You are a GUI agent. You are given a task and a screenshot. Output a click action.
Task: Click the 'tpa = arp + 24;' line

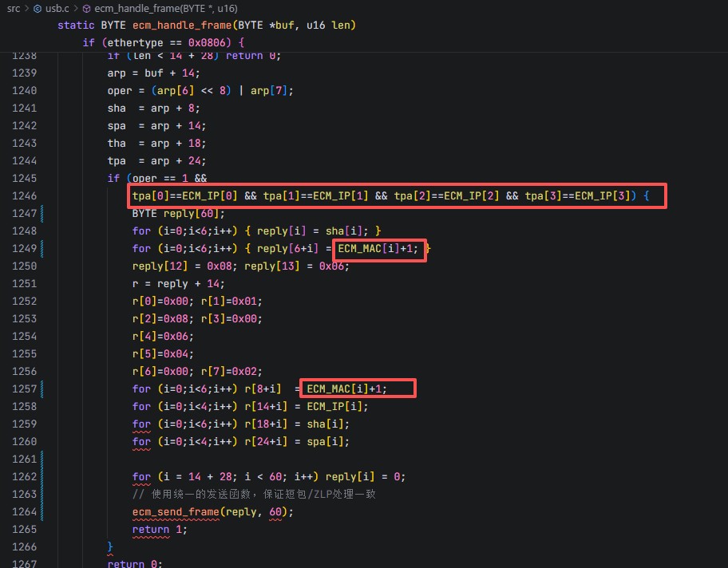pos(156,160)
